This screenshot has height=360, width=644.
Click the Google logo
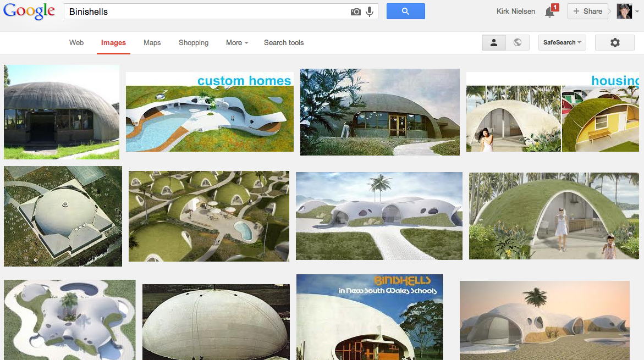point(29,11)
